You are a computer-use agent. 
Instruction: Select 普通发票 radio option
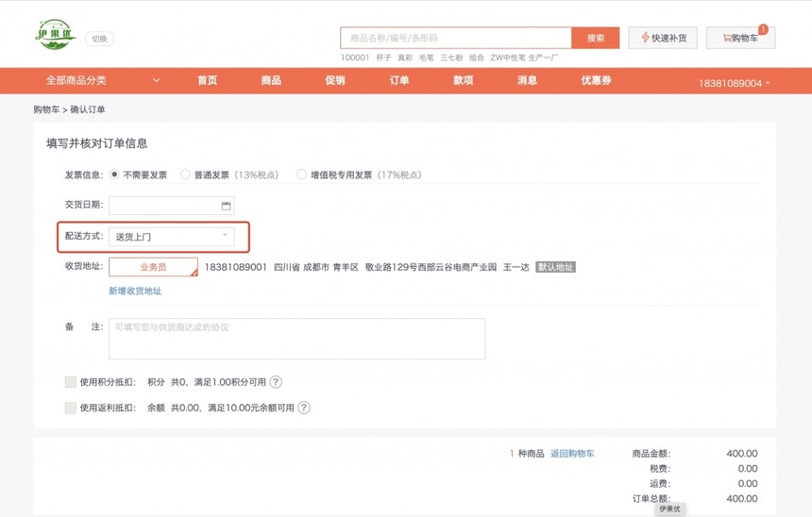coord(185,175)
